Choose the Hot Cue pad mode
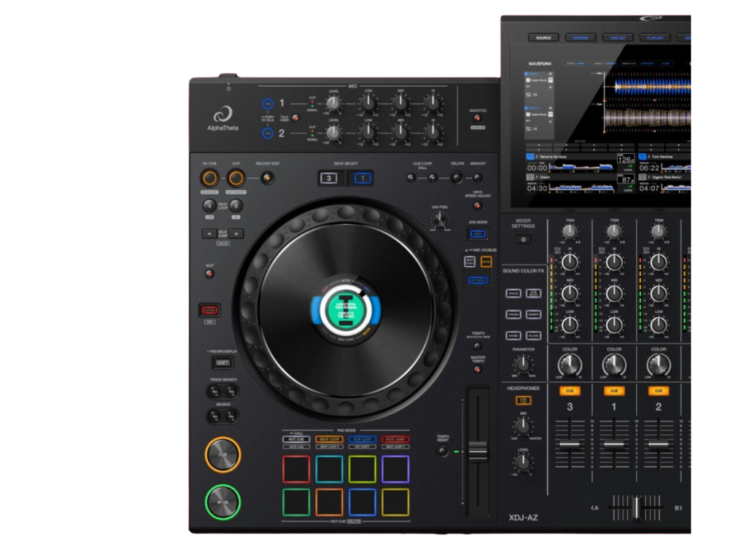This screenshot has width=747, height=560. (296, 439)
